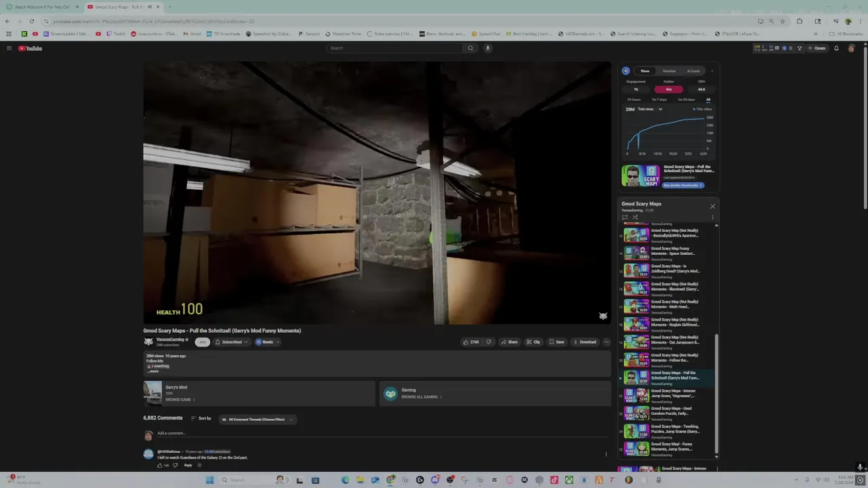The image size is (868, 488).
Task: Like the video (276K)
Action: [x=471, y=342]
